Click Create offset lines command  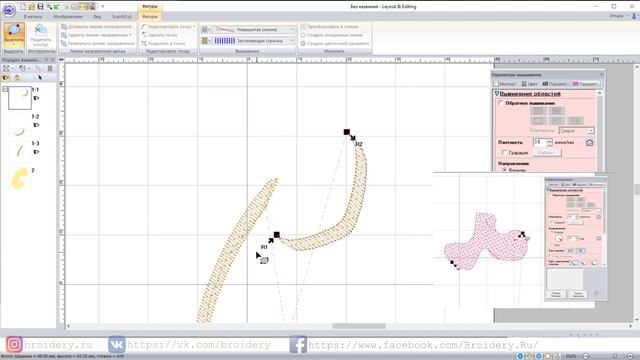331,35
